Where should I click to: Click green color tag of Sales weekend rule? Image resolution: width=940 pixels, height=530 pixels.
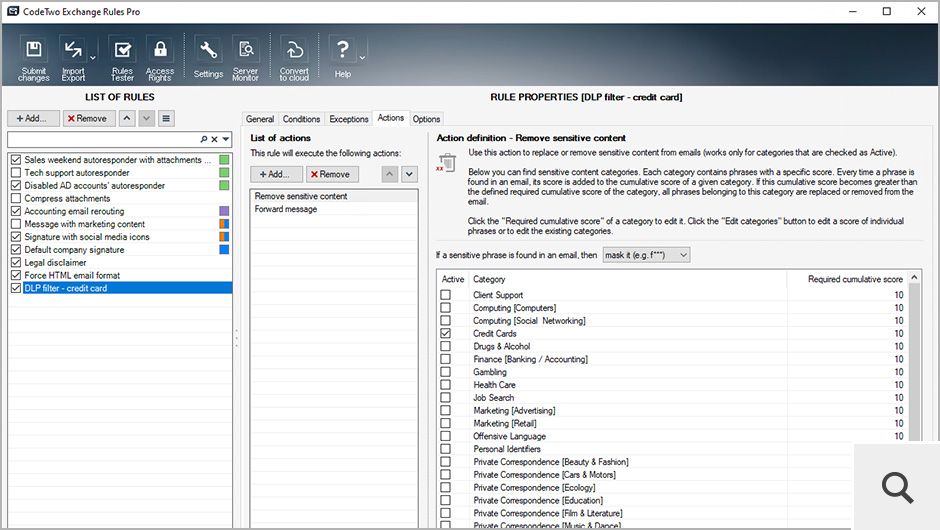click(x=224, y=159)
